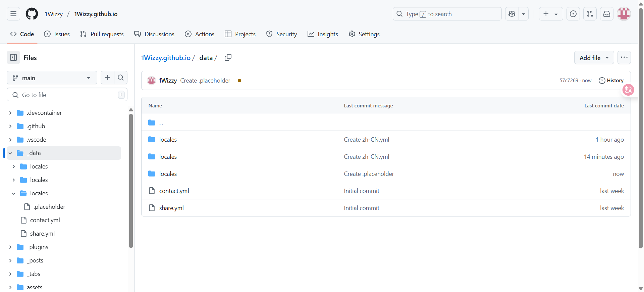Viewport: 644px width, 292px height.
Task: Open the Security tab
Action: tap(282, 34)
